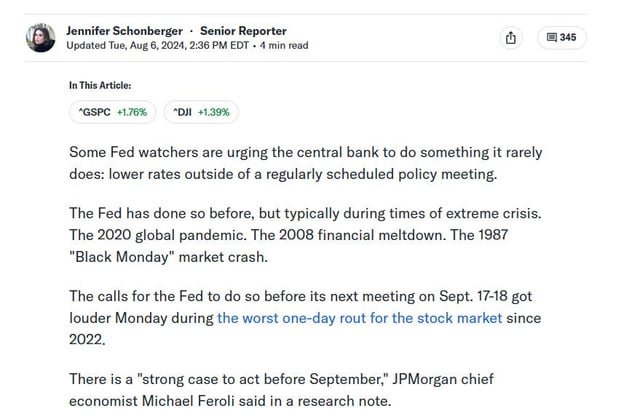
Task: Click the Michael Feroli research note line
Action: coord(230,401)
